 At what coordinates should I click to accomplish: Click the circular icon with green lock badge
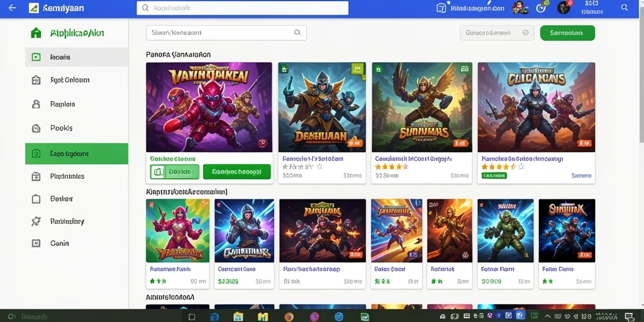point(542,7)
